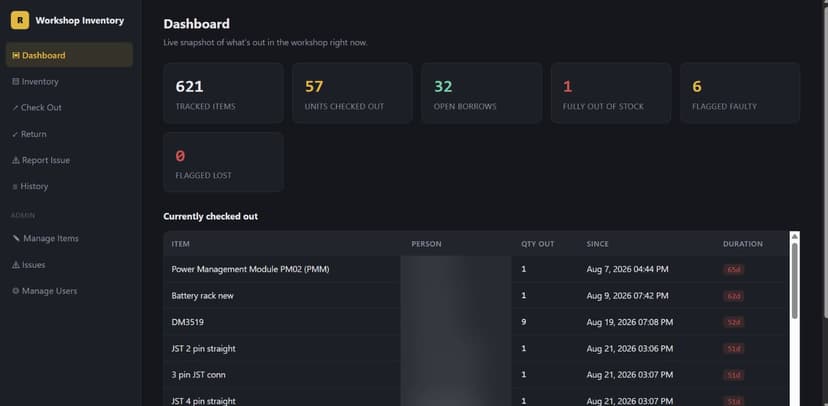This screenshot has width=828, height=406.
Task: Click the Dashboard page heading
Action: tap(196, 24)
